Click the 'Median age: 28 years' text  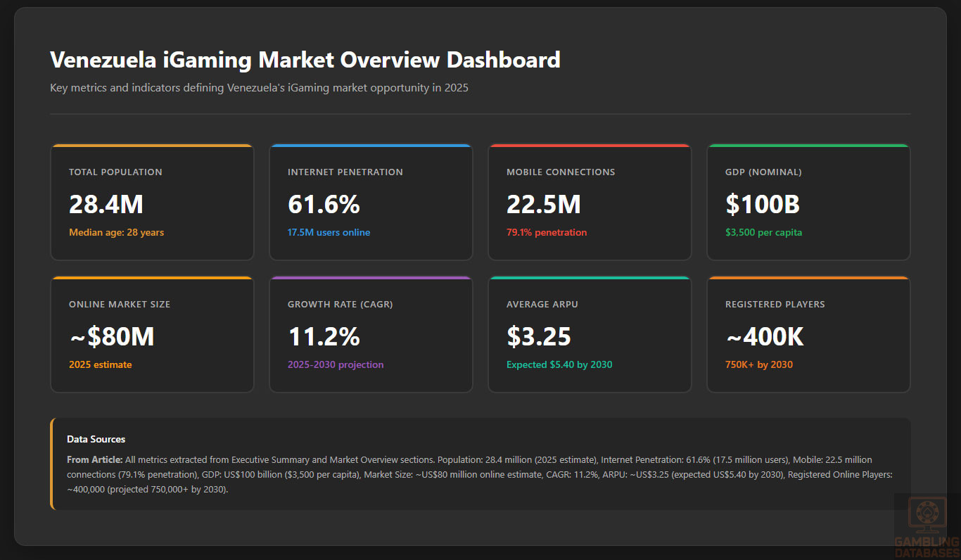pyautogui.click(x=116, y=232)
